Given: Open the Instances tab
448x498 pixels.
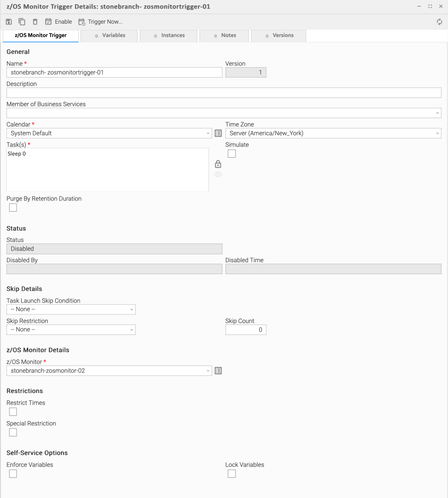Looking at the screenshot, I should pos(169,36).
